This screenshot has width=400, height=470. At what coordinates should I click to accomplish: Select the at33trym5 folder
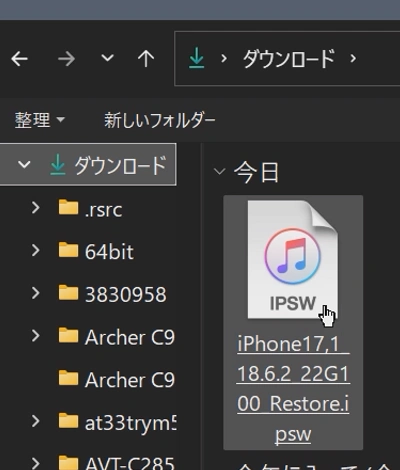pos(130,423)
